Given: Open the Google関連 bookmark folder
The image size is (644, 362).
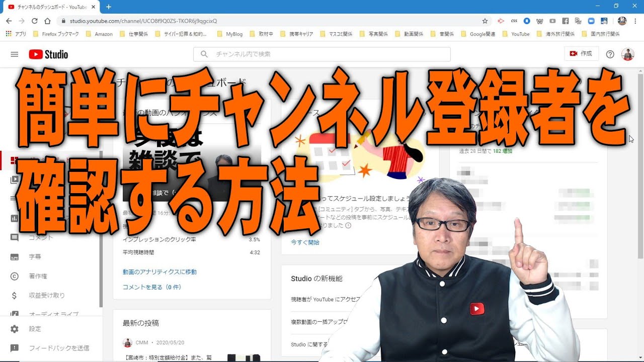Looking at the screenshot, I should pos(478,34).
